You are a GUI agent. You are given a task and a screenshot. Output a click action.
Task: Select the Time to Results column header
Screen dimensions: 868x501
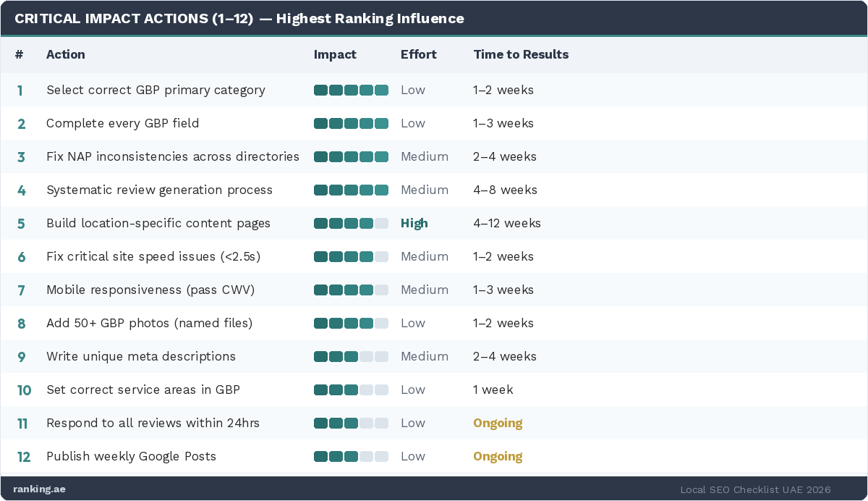[521, 54]
